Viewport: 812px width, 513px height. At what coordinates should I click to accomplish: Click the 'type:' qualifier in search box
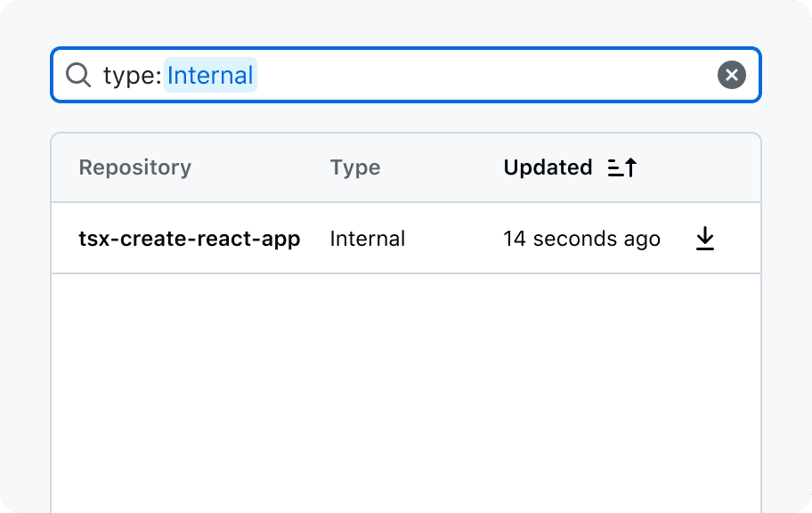click(132, 76)
